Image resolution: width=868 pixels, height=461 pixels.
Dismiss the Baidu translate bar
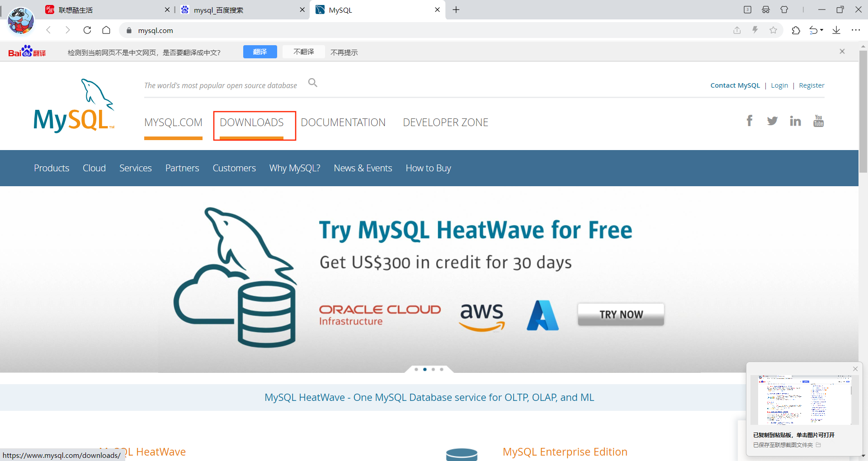pyautogui.click(x=842, y=52)
